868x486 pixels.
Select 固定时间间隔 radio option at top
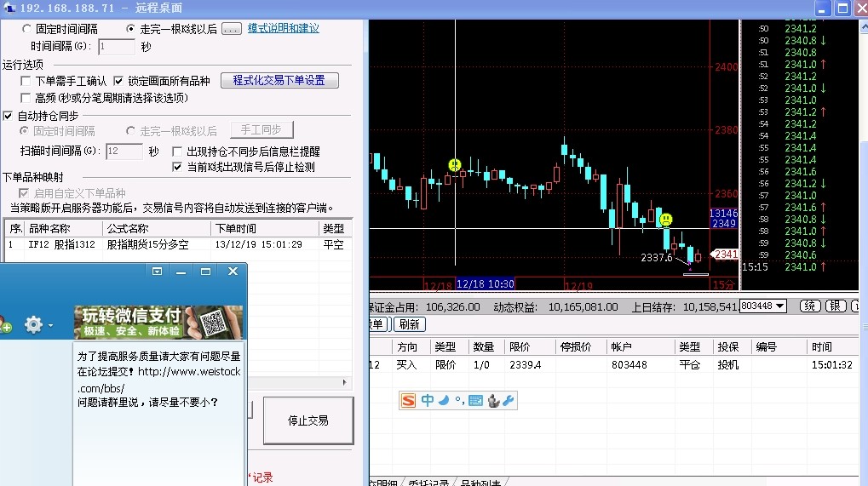pyautogui.click(x=26, y=28)
